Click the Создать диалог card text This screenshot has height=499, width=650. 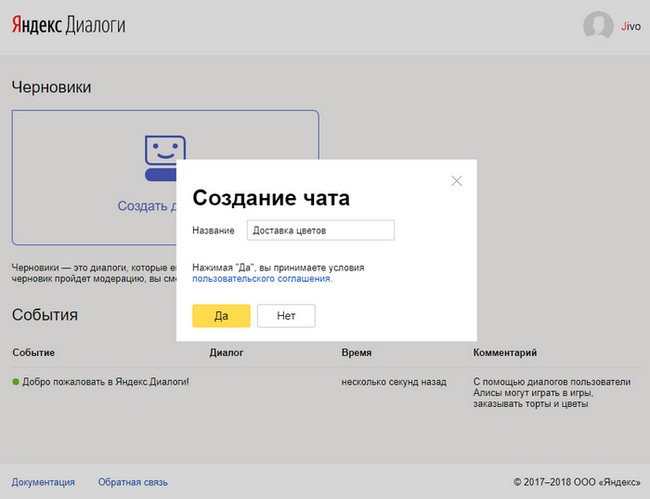click(x=147, y=206)
